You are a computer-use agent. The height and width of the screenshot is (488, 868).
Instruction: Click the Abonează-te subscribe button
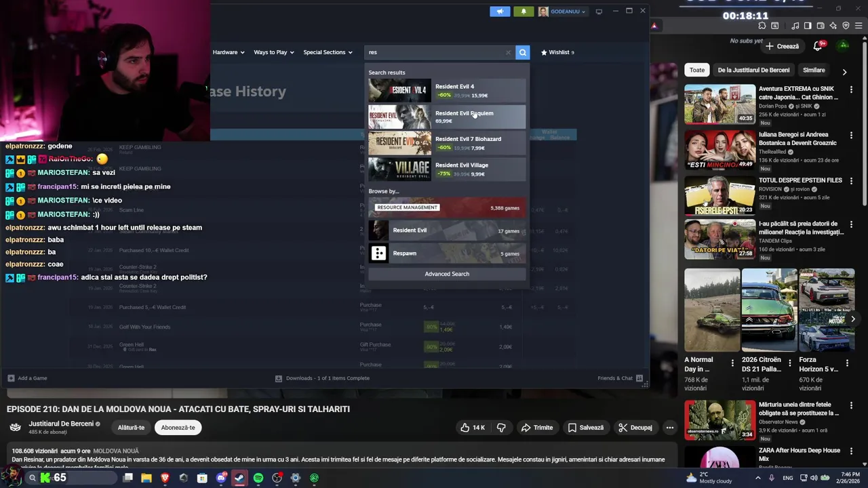tap(178, 428)
